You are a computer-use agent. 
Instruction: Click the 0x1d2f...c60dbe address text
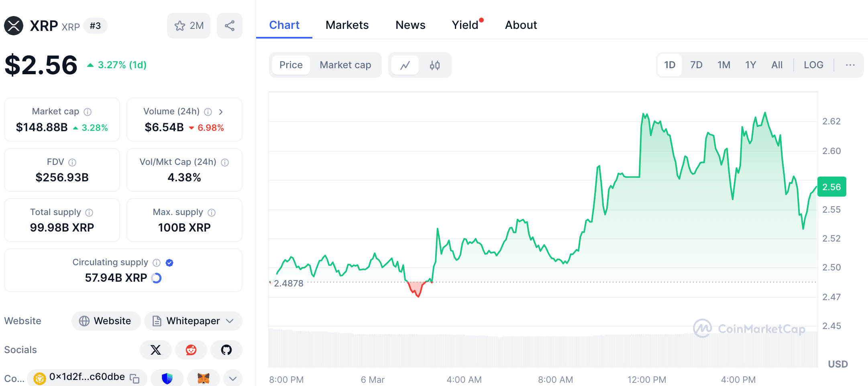pyautogui.click(x=87, y=377)
